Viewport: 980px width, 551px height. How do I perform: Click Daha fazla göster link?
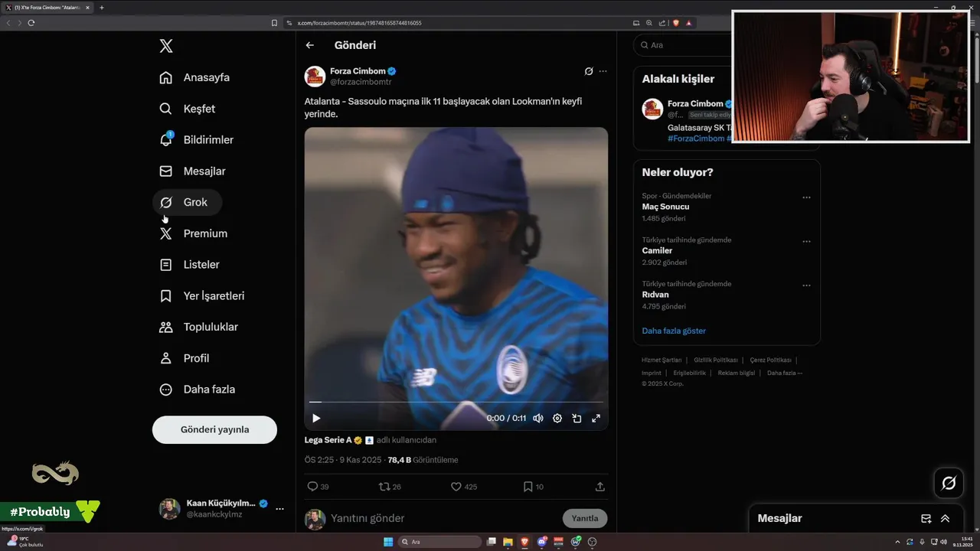[x=674, y=331]
